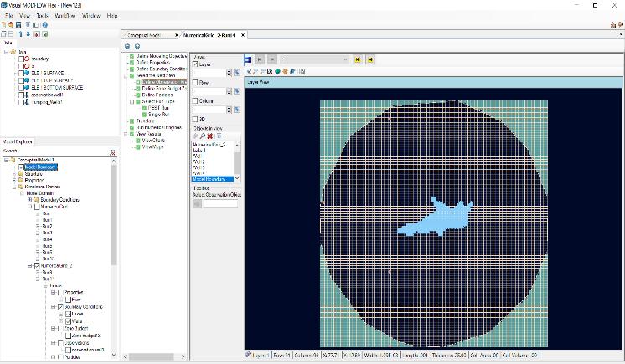Select the hand pan tool in viewer toolbar
The height and width of the screenshot is (364, 625).
pyautogui.click(x=286, y=72)
